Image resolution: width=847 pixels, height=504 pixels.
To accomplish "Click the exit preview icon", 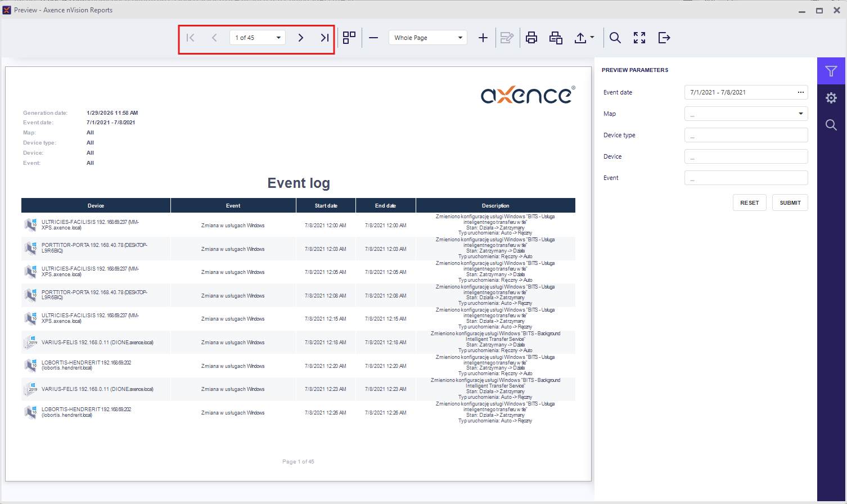I will (664, 38).
